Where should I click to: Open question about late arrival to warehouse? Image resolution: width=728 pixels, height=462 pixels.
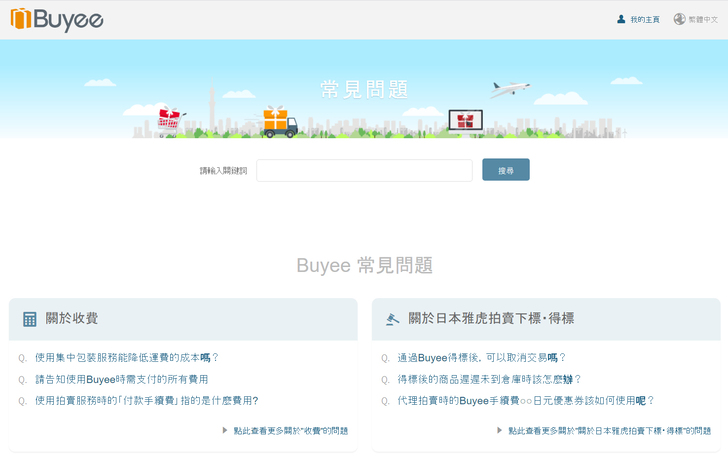[x=489, y=379]
